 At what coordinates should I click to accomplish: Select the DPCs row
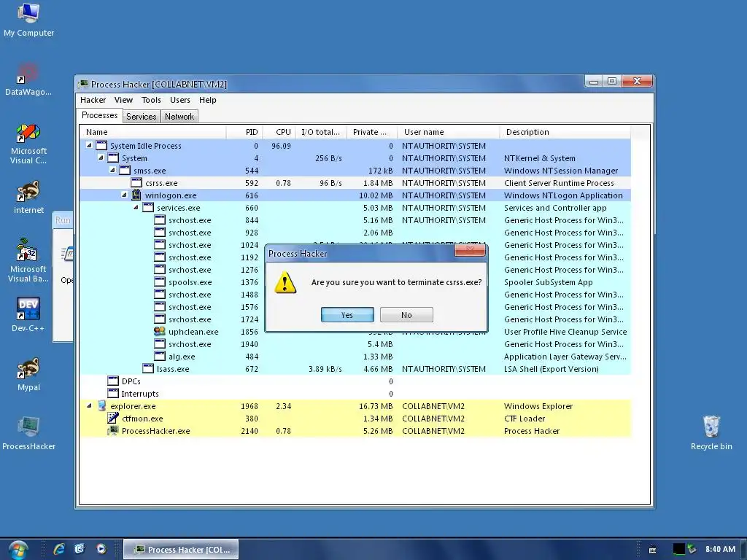tap(355, 381)
